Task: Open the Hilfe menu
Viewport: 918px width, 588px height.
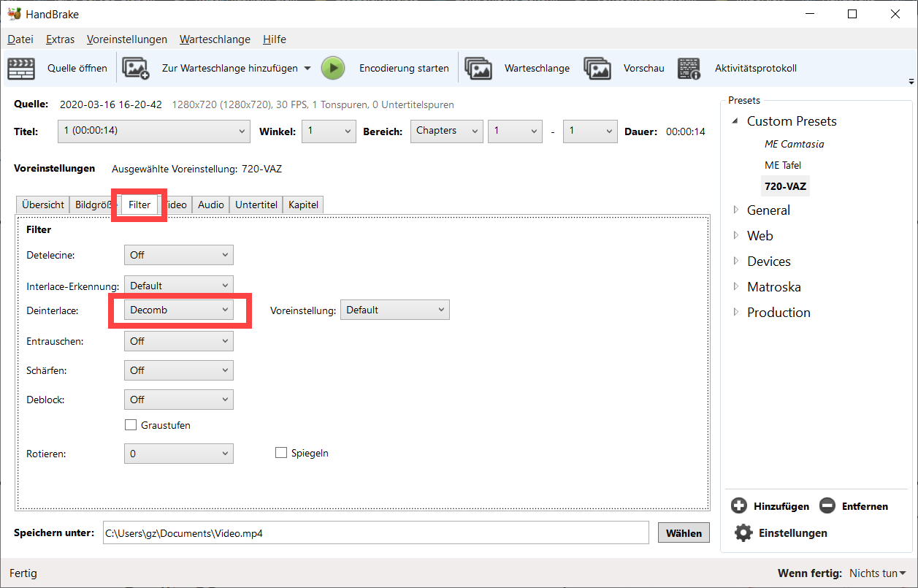Action: click(275, 39)
